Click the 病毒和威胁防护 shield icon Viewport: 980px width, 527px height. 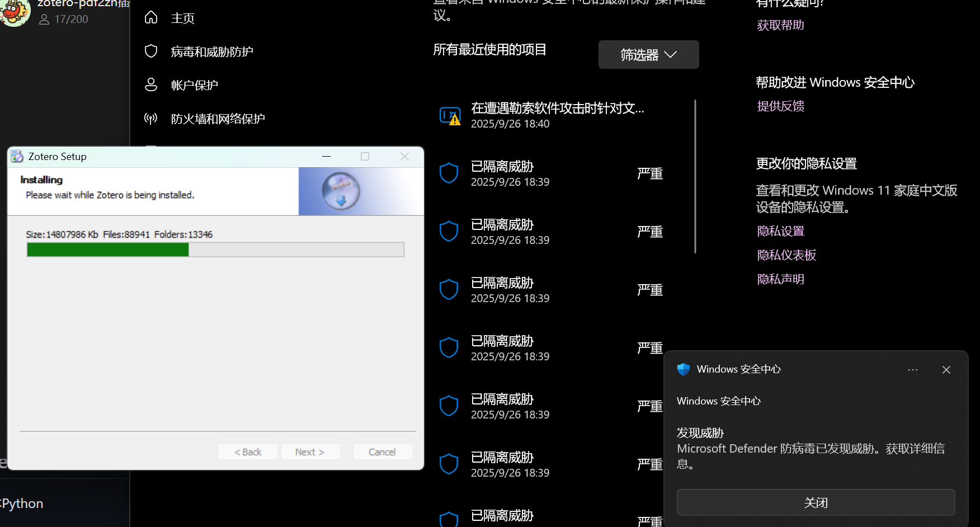click(x=151, y=51)
